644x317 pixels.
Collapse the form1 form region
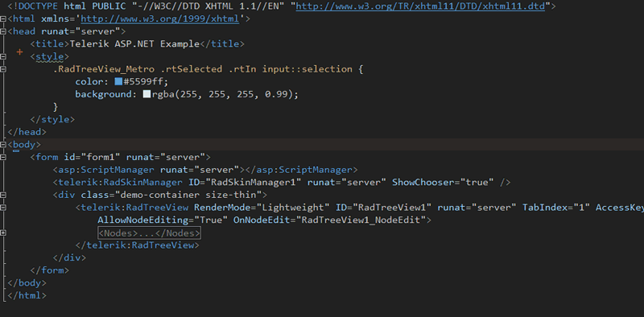point(3,157)
